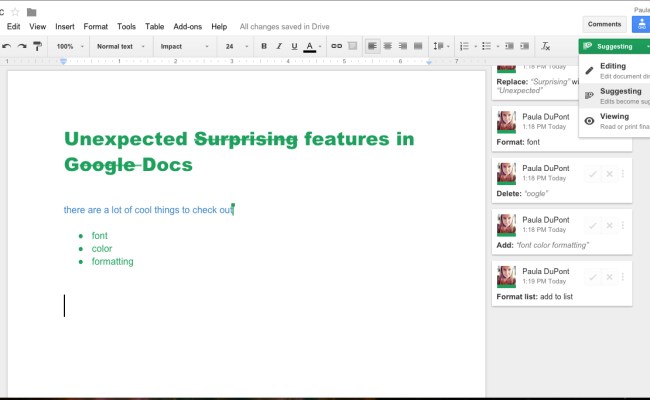Click the Insert link icon
Screen dimensions: 650x400
tap(337, 46)
